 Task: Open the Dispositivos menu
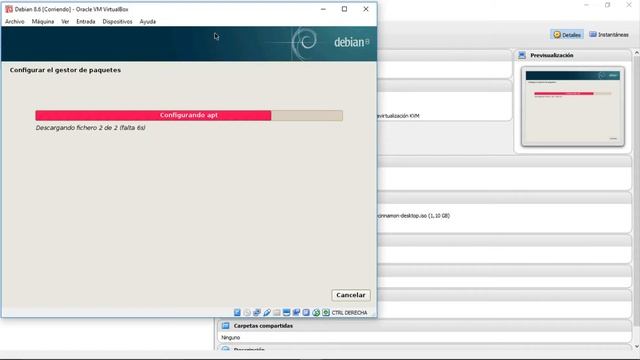click(118, 22)
